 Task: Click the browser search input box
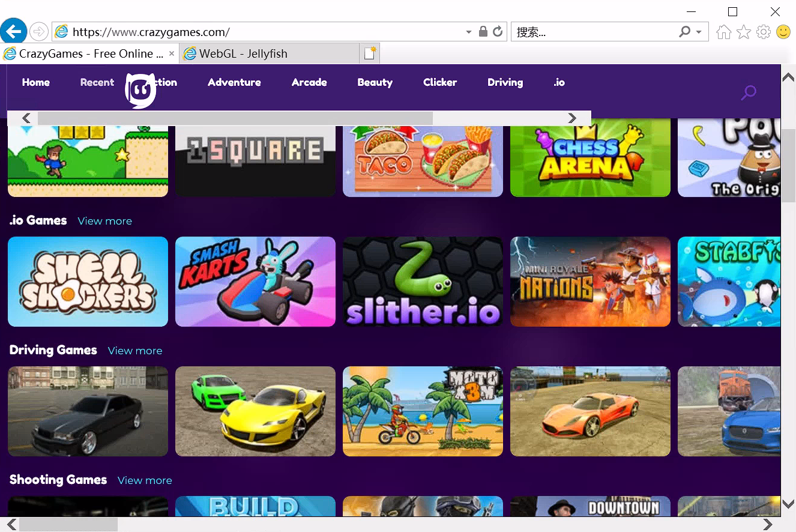tap(595, 32)
